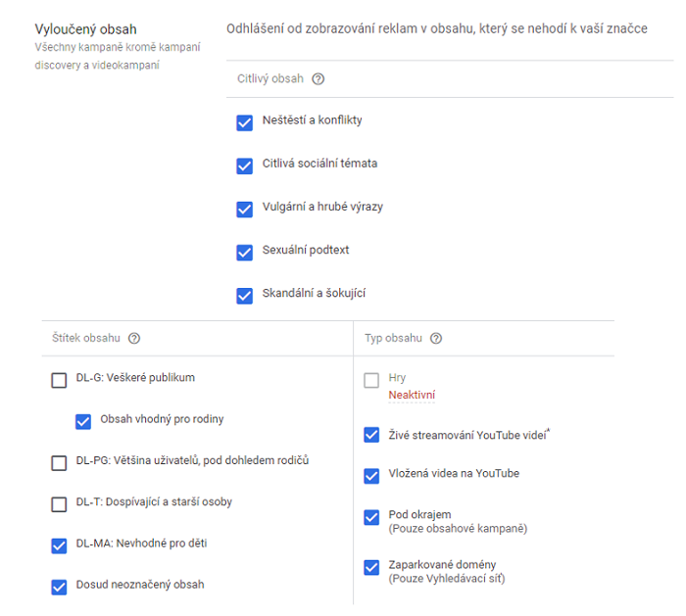Uncheck Vulgární a hrubé výrazy

tap(245, 209)
